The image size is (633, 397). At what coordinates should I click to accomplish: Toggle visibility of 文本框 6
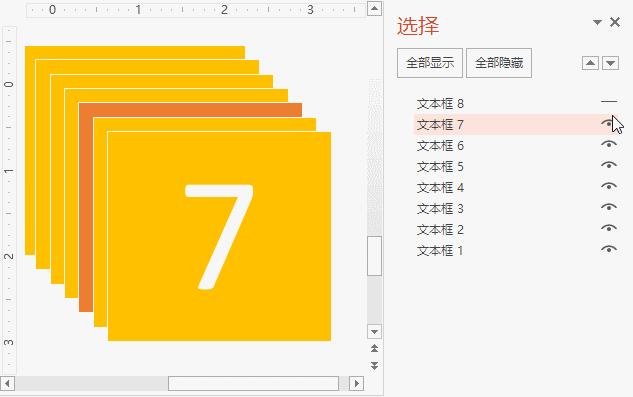pyautogui.click(x=609, y=144)
